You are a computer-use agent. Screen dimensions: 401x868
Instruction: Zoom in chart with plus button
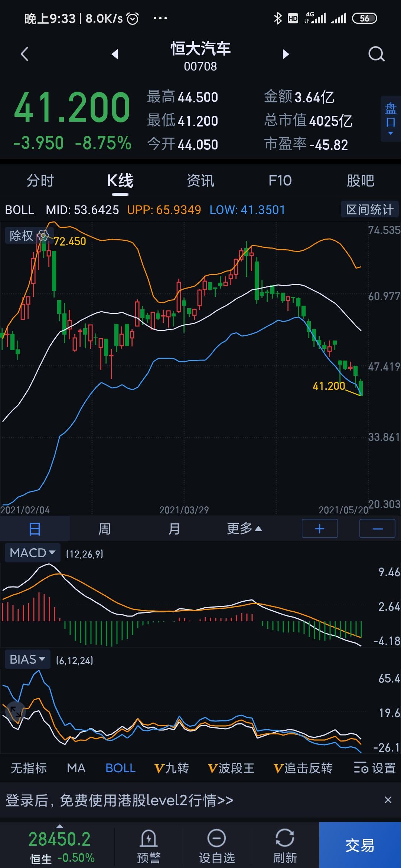point(320,529)
